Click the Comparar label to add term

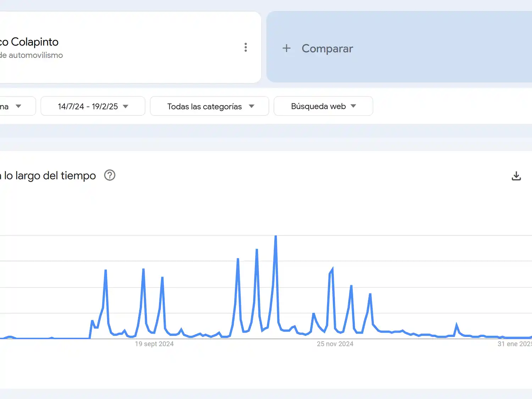(327, 48)
